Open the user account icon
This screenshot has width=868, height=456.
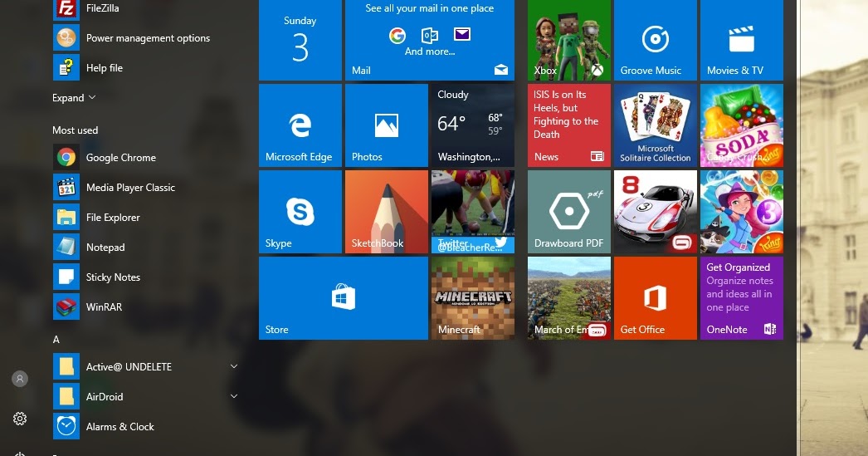pyautogui.click(x=20, y=379)
